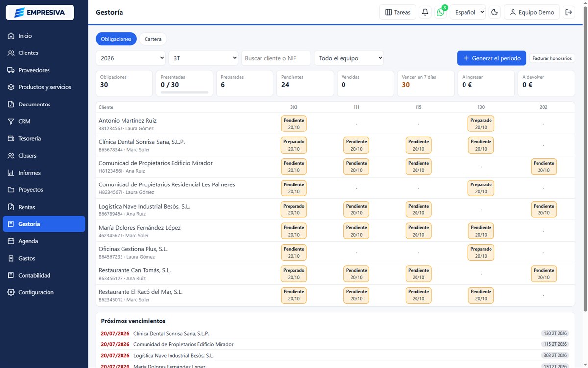Open Proveedores section
Image resolution: width=588 pixels, height=368 pixels.
pyautogui.click(x=44, y=70)
